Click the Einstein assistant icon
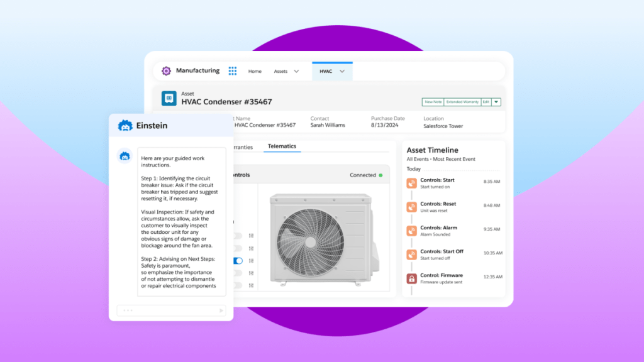 coord(125,125)
